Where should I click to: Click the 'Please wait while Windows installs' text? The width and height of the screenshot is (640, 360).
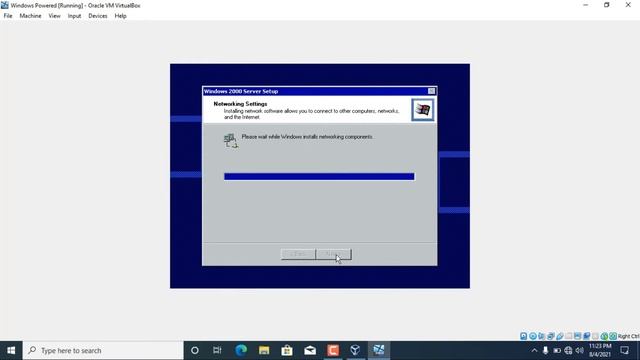click(307, 137)
